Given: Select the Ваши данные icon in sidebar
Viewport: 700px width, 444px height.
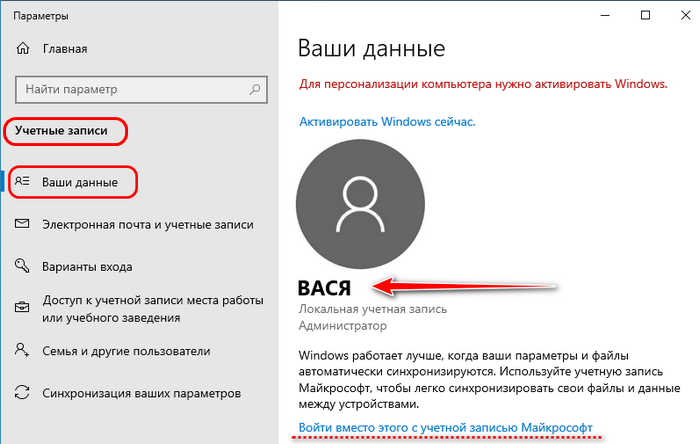Looking at the screenshot, I should 22,181.
